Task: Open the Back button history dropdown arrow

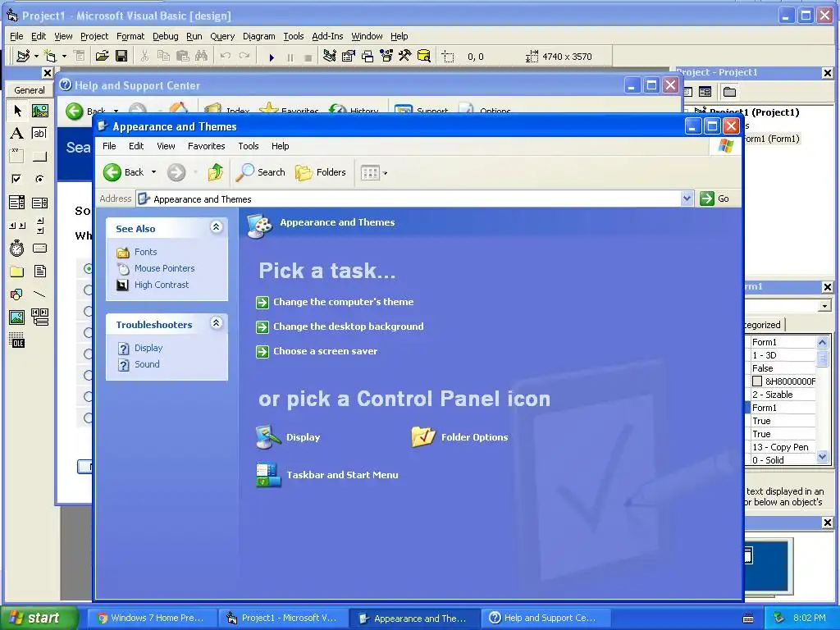Action: coord(153,172)
